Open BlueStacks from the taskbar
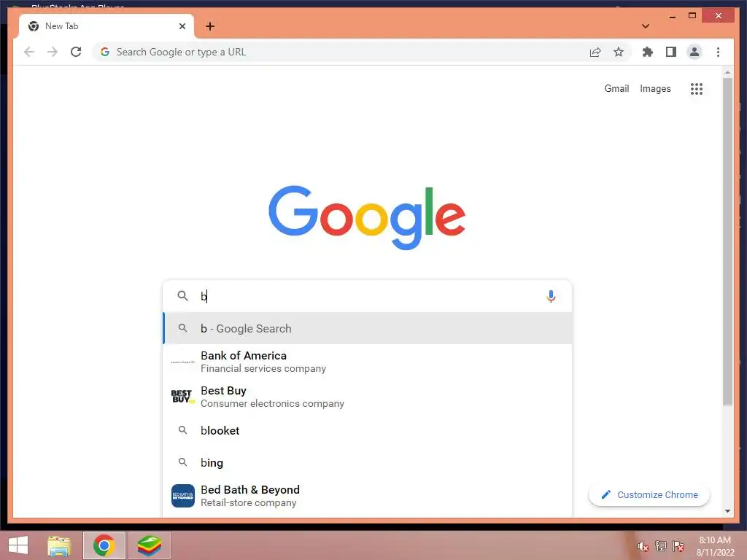Image resolution: width=747 pixels, height=560 pixels. pos(149,545)
